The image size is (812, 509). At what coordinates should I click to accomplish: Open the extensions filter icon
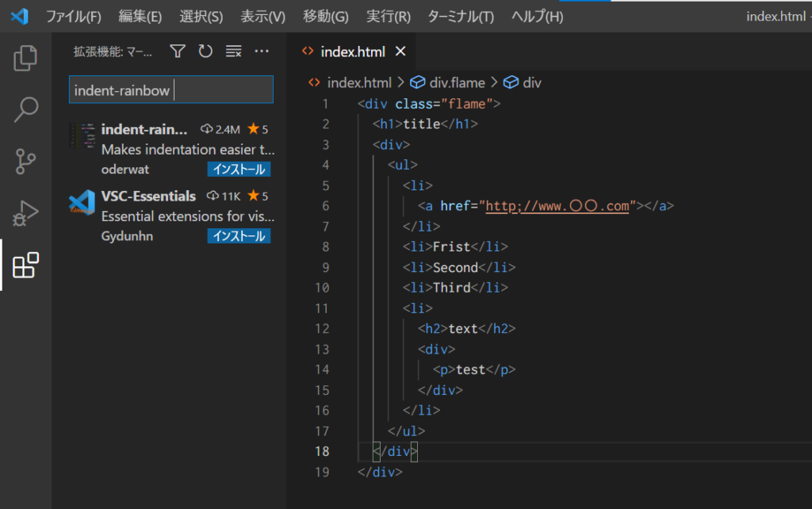point(177,50)
